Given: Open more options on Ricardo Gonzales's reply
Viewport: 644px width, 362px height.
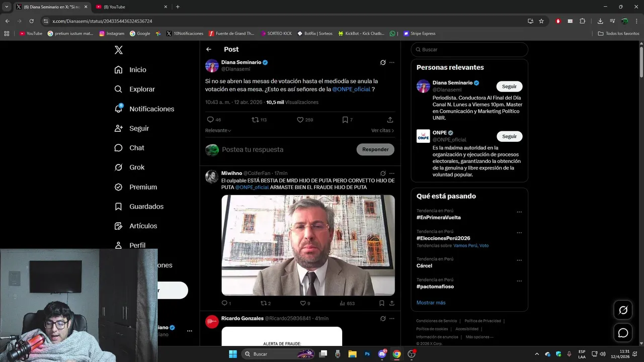Looking at the screenshot, I should point(392,318).
